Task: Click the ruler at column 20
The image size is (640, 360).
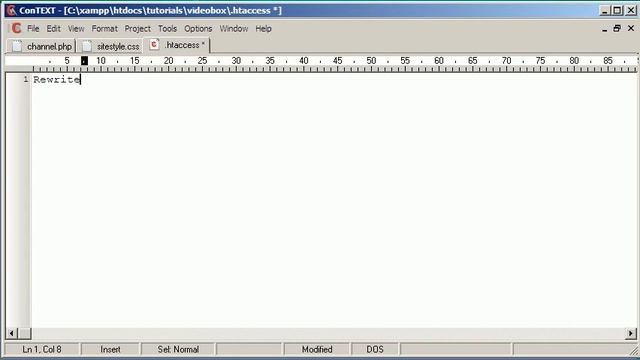Action: [x=169, y=60]
